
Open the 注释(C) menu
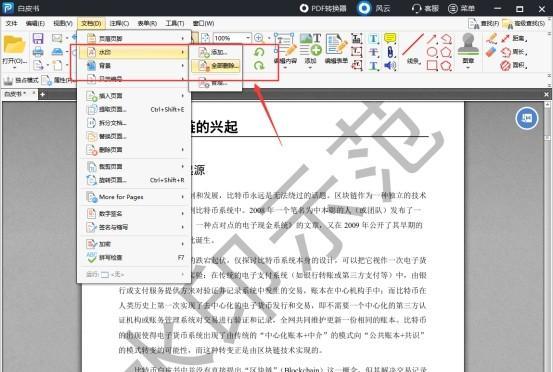tap(119, 23)
